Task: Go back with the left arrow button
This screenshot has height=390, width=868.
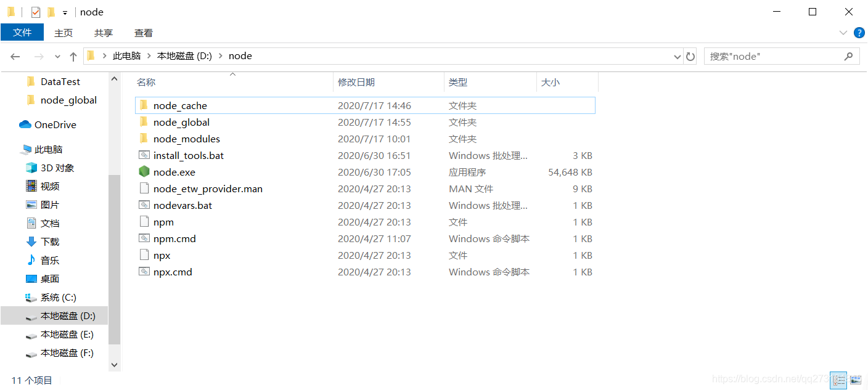Action: point(15,56)
